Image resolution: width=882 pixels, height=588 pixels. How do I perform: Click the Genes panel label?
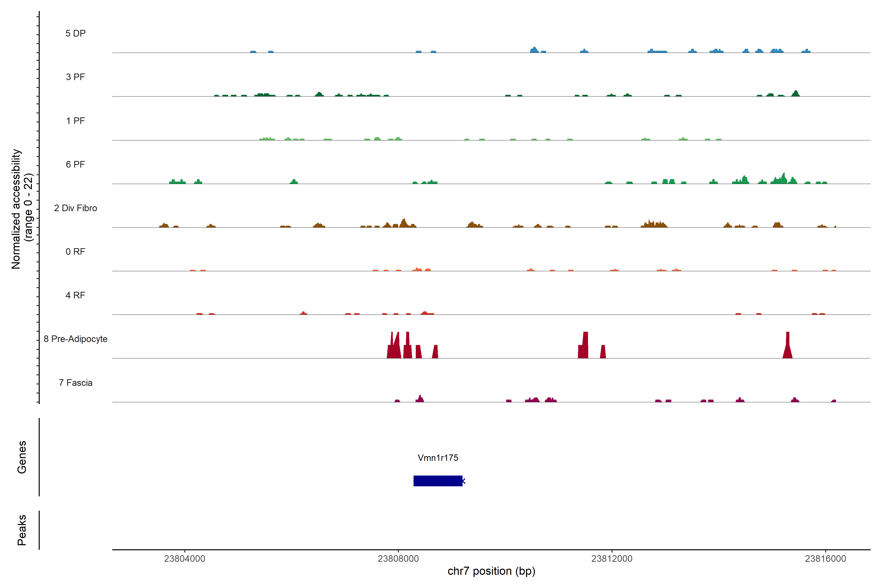point(22,457)
